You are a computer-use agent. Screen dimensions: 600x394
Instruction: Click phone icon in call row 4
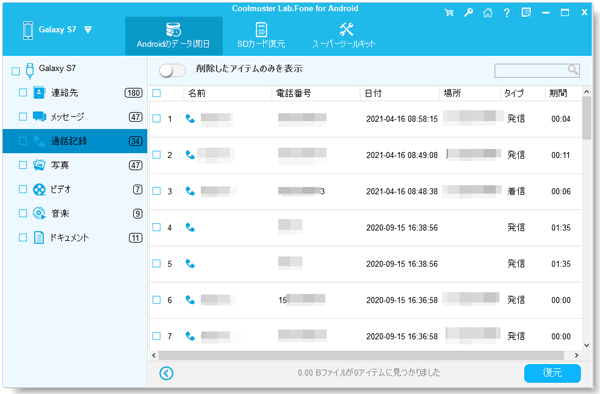click(x=190, y=227)
